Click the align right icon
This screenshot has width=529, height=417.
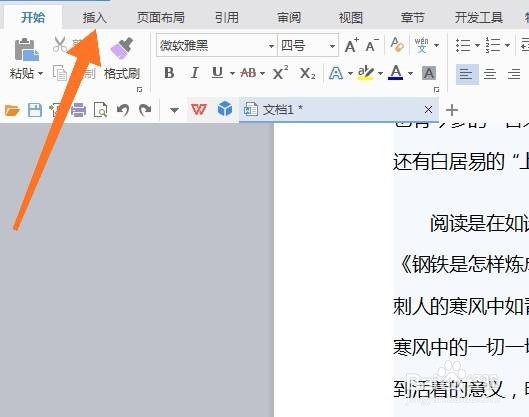514,74
